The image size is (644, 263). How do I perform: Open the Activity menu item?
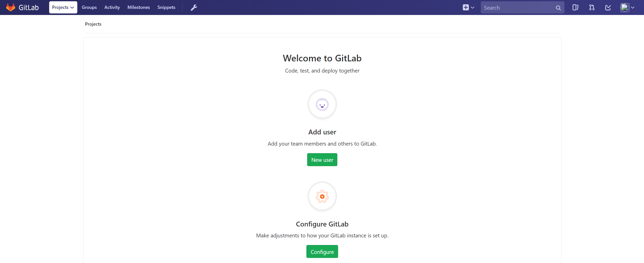[112, 7]
